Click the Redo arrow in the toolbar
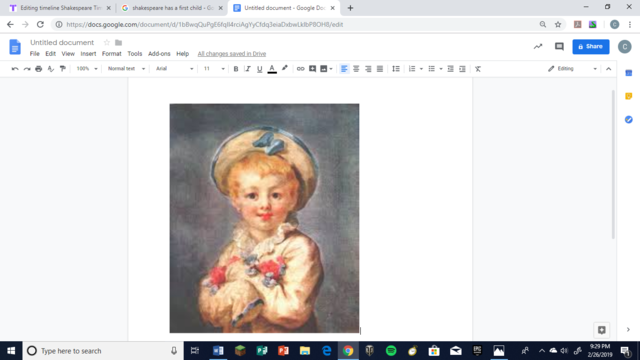Viewport: 640px width, 360px height. [x=27, y=69]
